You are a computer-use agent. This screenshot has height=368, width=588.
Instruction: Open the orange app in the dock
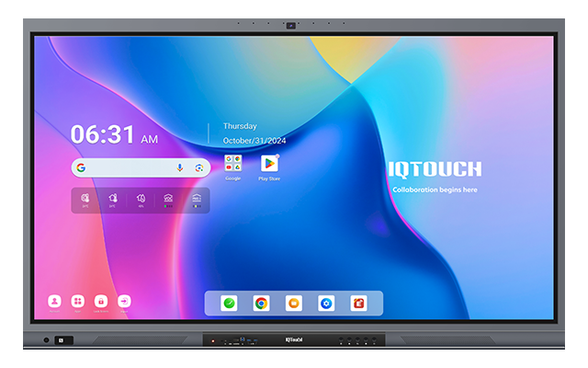293,303
